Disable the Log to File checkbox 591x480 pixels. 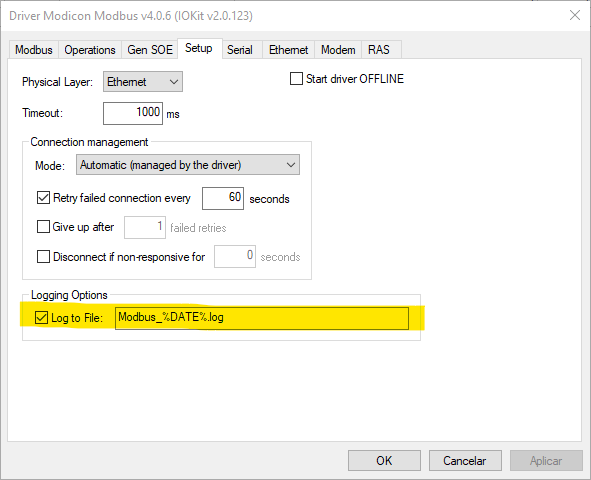pos(41,318)
